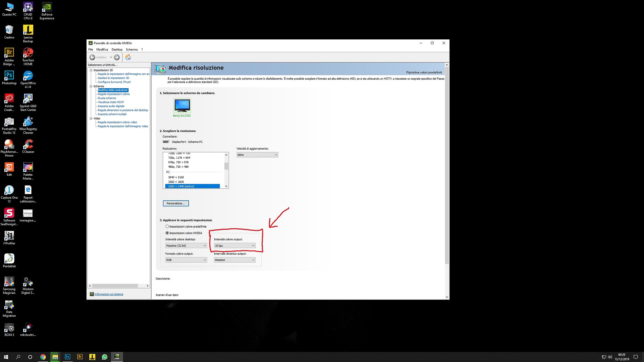The width and height of the screenshot is (644, 362).
Task: Click the back arrow navigation icon
Action: [x=92, y=57]
